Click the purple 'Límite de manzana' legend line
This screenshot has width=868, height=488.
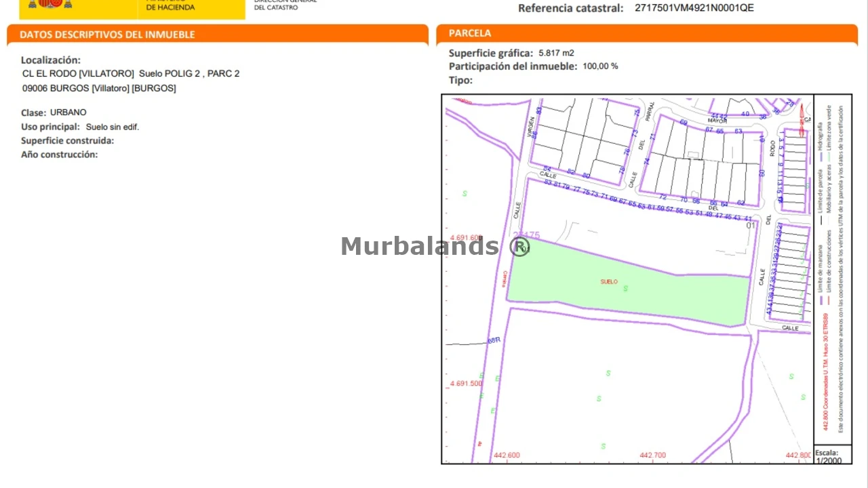click(x=822, y=299)
